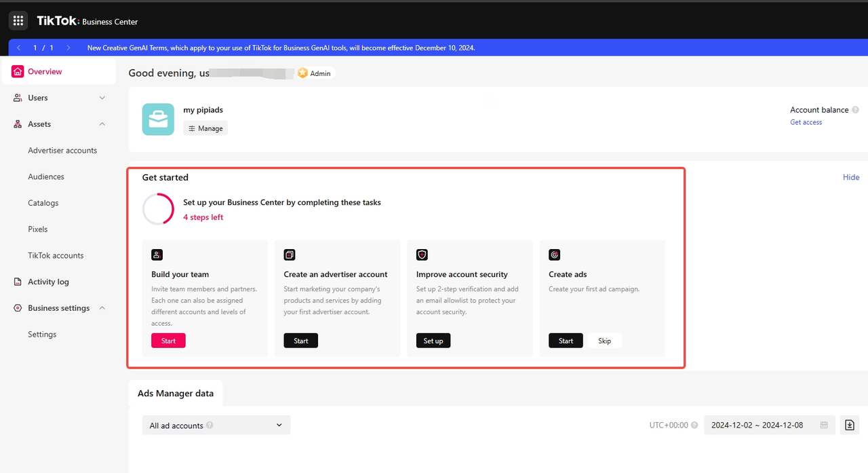Switch to the Ads Manager data tab
The width and height of the screenshot is (868, 473).
(175, 393)
